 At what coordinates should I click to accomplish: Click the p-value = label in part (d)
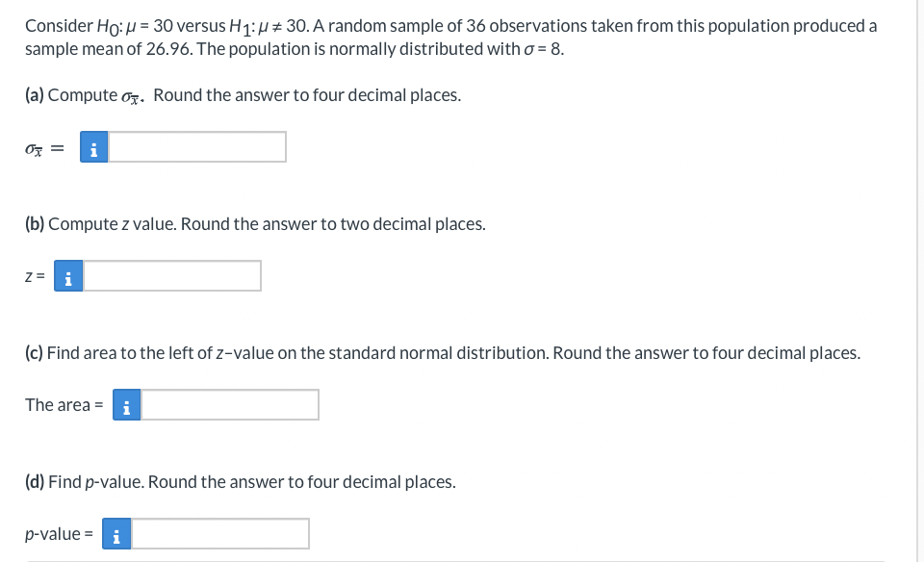tap(58, 534)
